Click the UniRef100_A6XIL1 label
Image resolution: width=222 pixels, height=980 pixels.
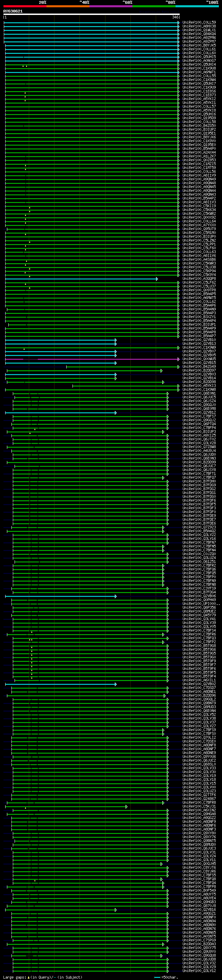point(199,680)
